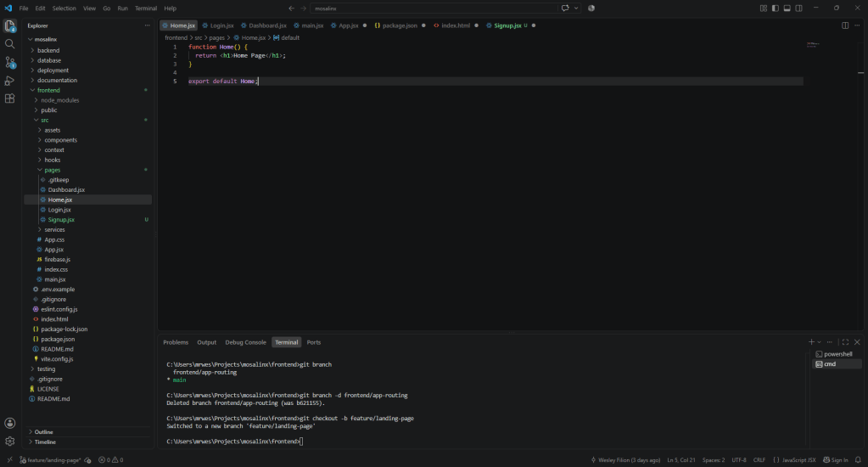Maximize the terminal panel size
The image size is (868, 467).
845,342
